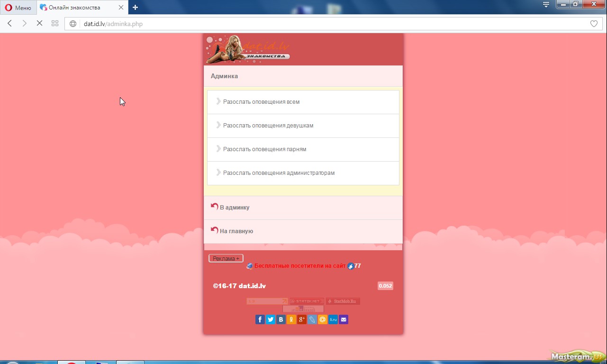Share on li.ru icon
The width and height of the screenshot is (607, 364).
[x=333, y=319]
